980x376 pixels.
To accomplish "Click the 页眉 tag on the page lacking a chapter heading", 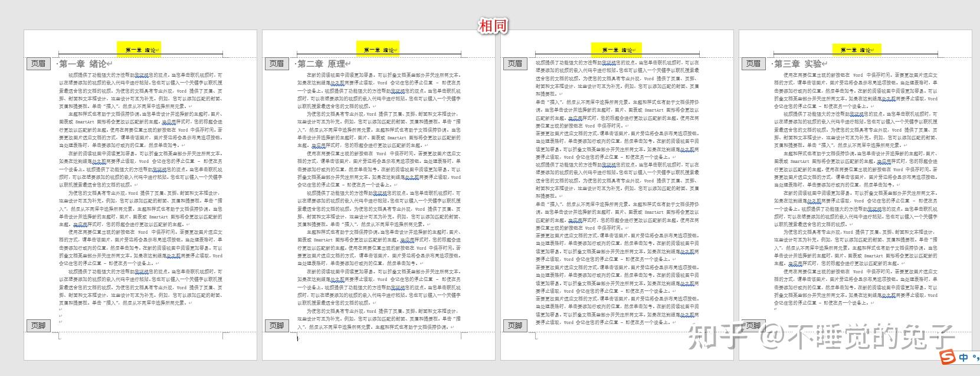I will (515, 63).
